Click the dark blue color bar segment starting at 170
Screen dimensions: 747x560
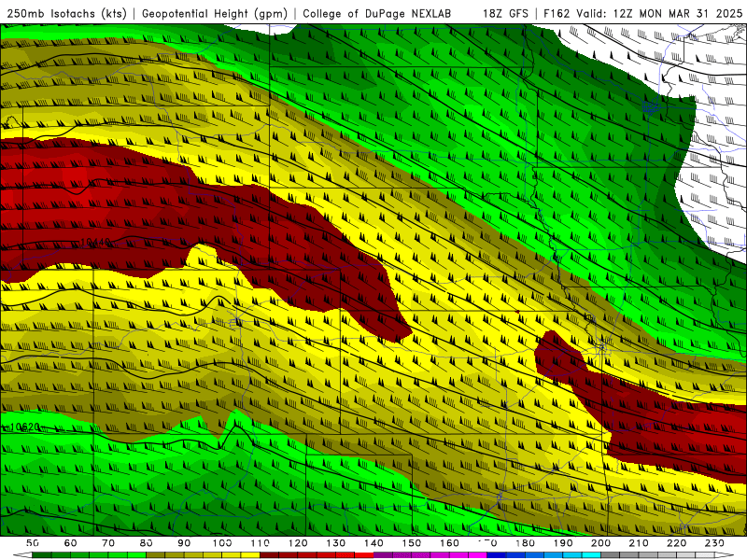[x=497, y=555]
